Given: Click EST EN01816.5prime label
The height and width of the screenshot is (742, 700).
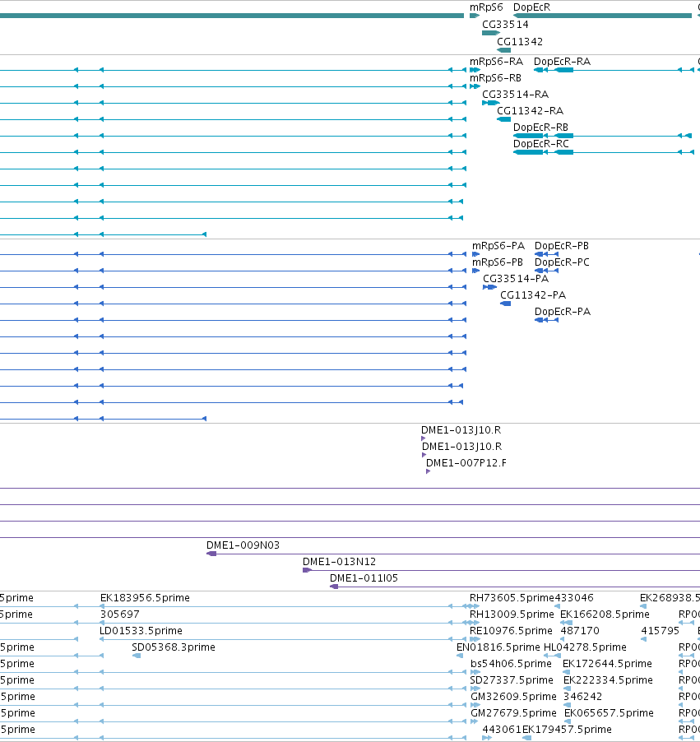Looking at the screenshot, I should pyautogui.click(x=498, y=647).
